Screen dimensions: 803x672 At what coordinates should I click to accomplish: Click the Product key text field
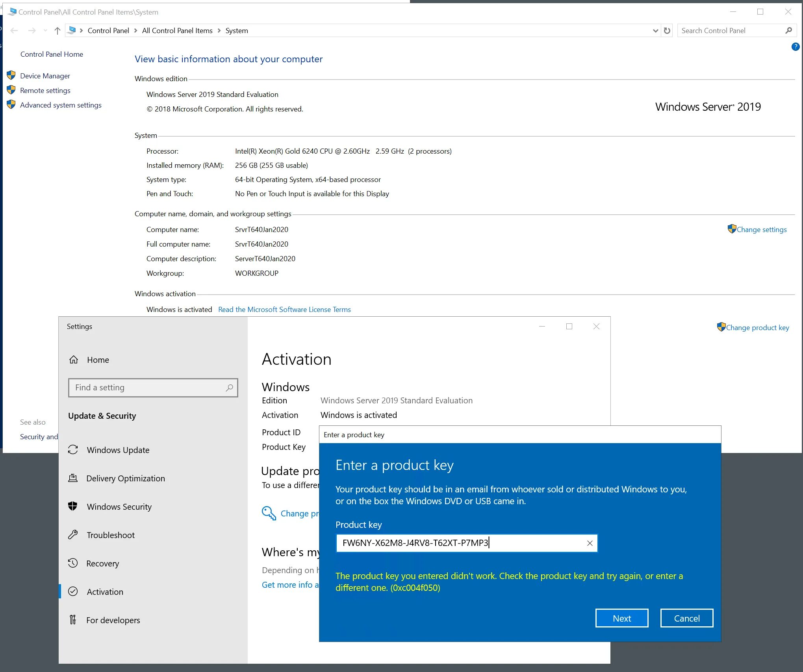tap(467, 543)
